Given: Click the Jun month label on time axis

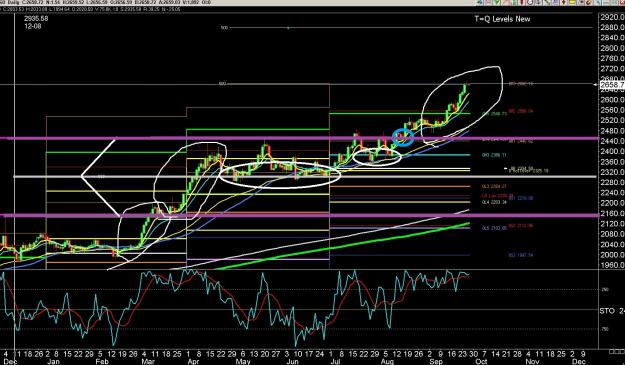Looking at the screenshot, I should 292,361.
